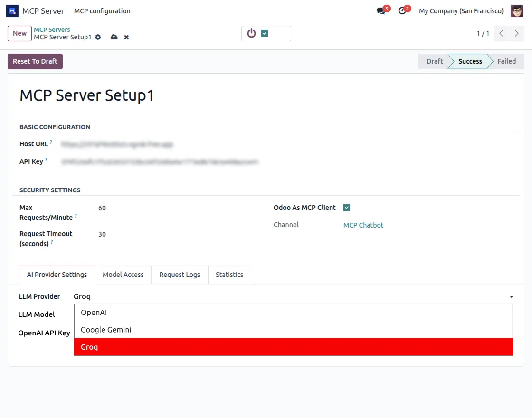532x418 pixels.
Task: Open the user avatar menu
Action: 517,10
